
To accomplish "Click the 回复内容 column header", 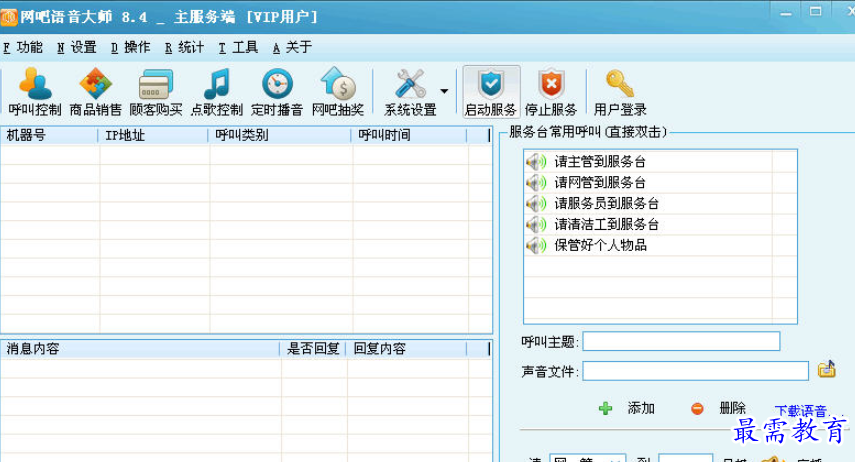I will (x=407, y=349).
